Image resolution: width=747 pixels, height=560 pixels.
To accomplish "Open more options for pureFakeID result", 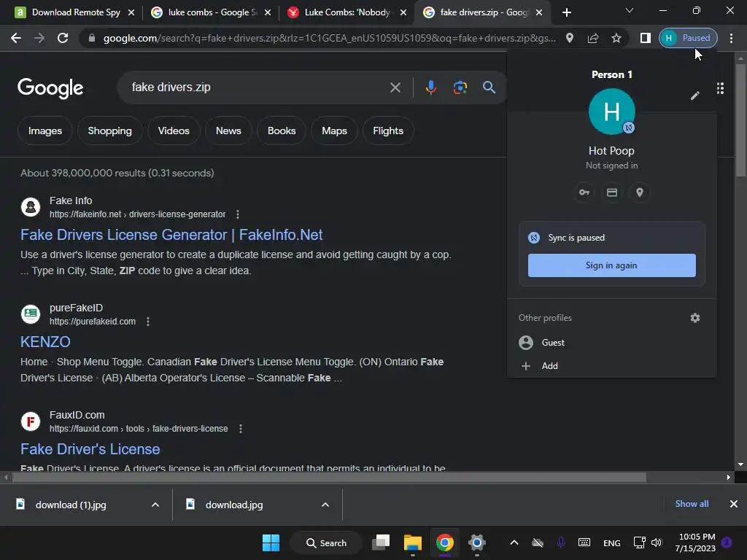I will 148,322.
